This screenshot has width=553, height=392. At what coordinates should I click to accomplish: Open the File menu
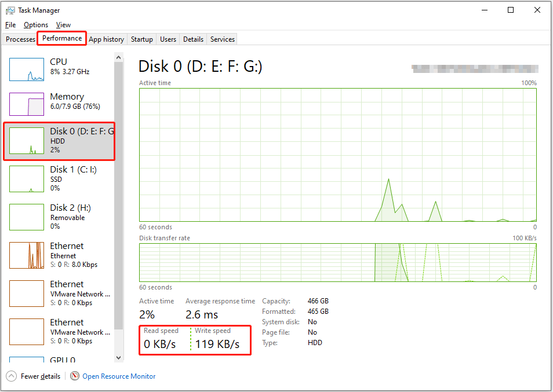click(10, 25)
